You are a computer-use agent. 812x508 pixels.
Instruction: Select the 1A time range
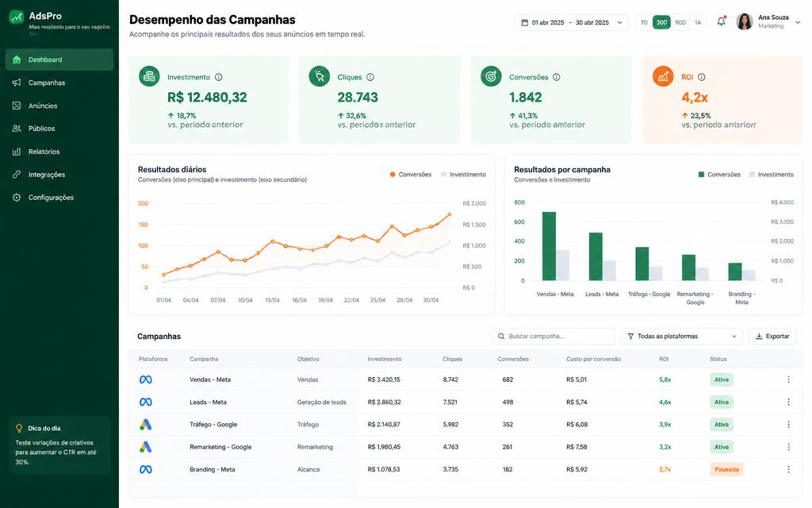[698, 22]
